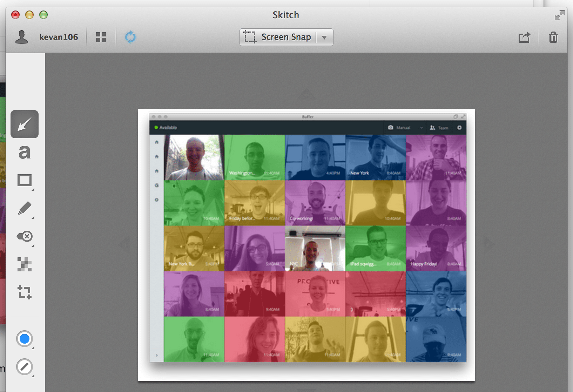
Task: Click the user account silhouette icon
Action: pyautogui.click(x=22, y=37)
